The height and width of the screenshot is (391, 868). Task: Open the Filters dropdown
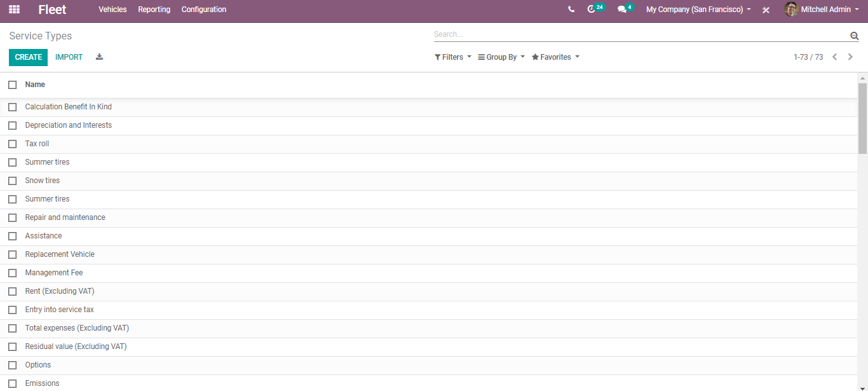(453, 57)
